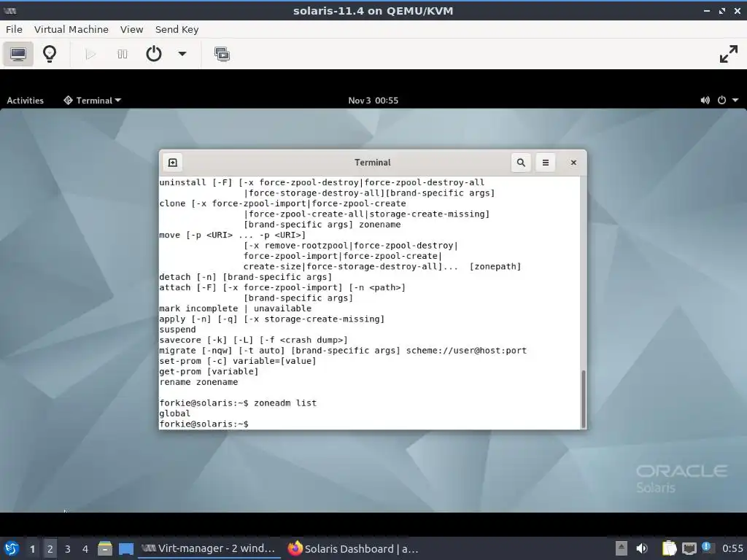Click the host volume tray icon

click(642, 548)
